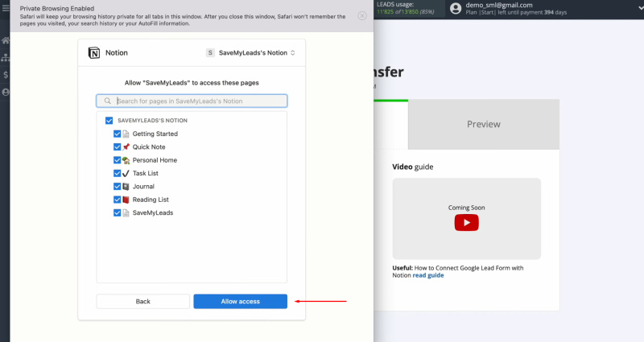
Task: Expand the account menu arrow
Action: pyautogui.click(x=641, y=8)
